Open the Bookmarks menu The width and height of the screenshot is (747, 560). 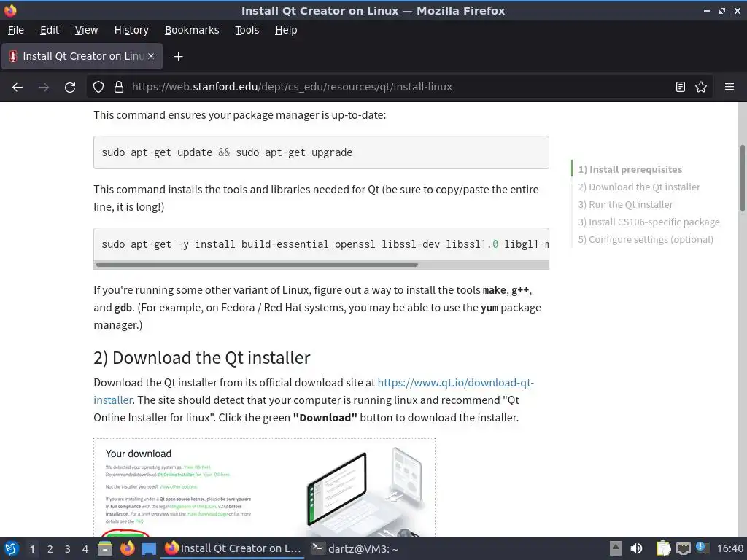point(192,30)
